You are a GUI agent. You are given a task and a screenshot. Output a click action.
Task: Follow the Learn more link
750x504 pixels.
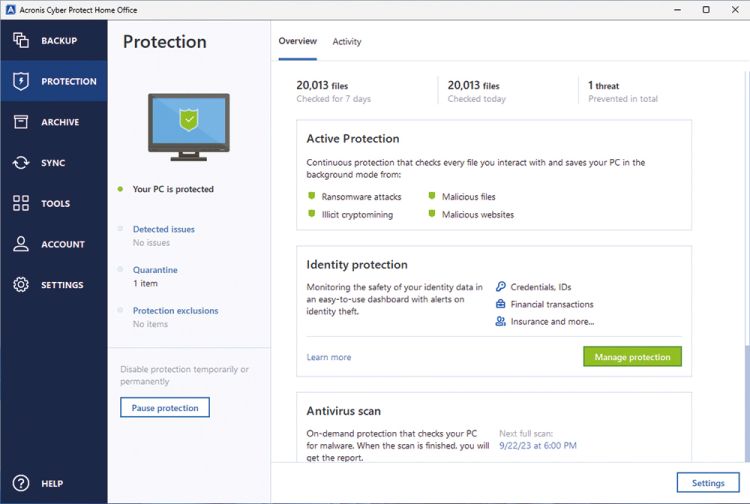329,357
